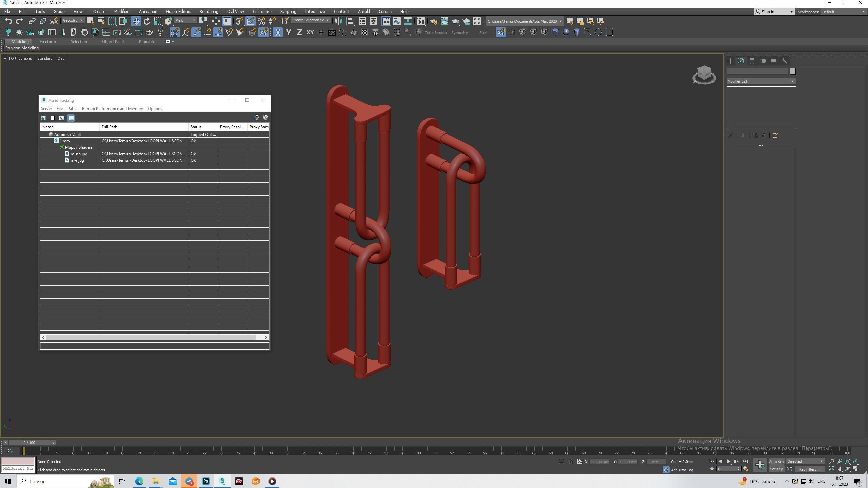868x488 pixels.
Task: Open Render Setup teapot icon
Action: [433, 21]
